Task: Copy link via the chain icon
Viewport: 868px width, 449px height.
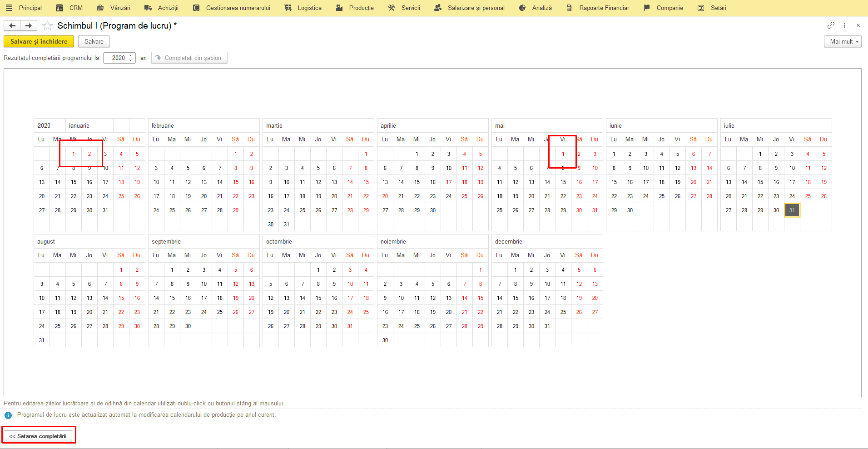Action: point(831,25)
